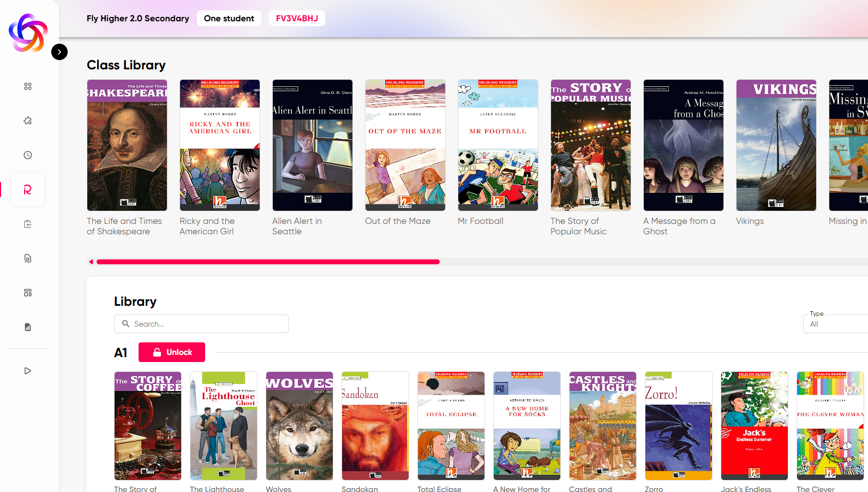
Task: Click the colorful app logo
Action: [28, 33]
